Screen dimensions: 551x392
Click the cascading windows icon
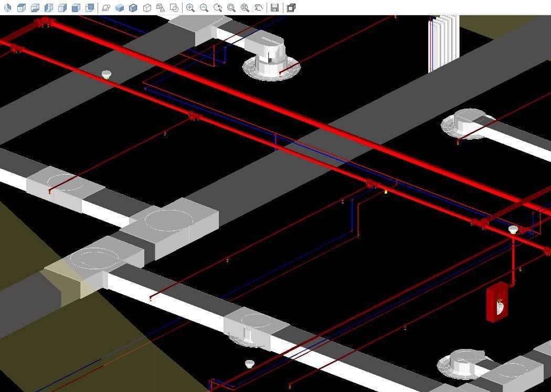click(291, 7)
